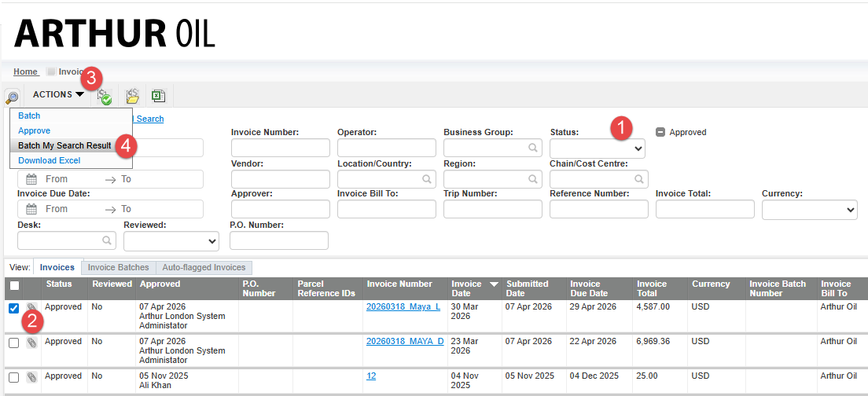Click the Ali Khan approver text

point(156,385)
